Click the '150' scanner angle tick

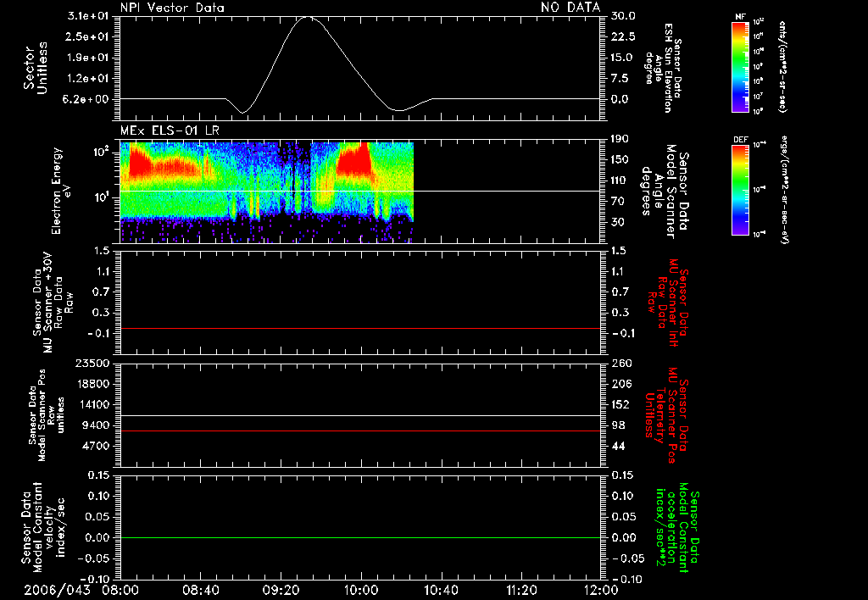pyautogui.click(x=620, y=160)
